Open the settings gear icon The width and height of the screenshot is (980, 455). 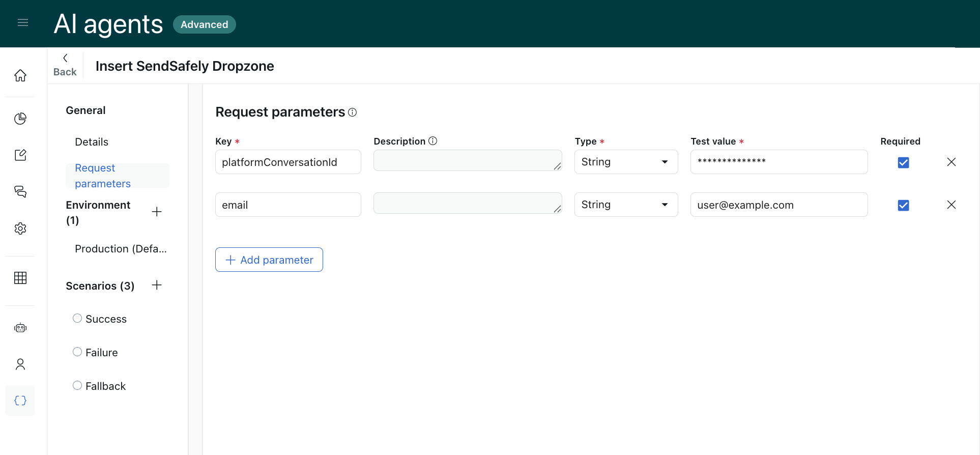(x=20, y=229)
